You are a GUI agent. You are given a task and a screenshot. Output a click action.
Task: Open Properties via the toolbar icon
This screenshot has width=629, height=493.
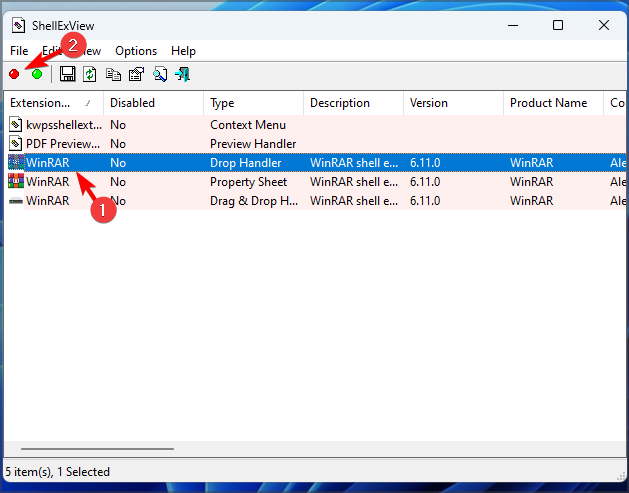tap(136, 74)
